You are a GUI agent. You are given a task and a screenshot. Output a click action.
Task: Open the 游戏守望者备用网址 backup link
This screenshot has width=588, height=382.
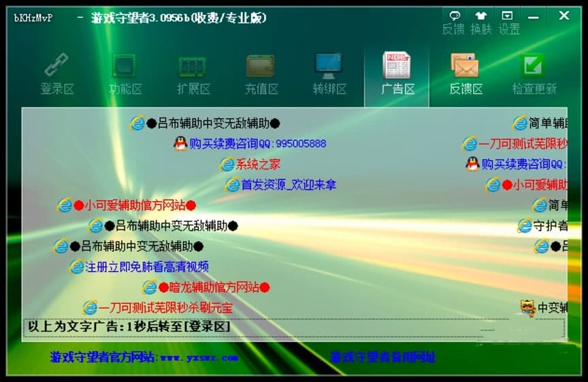pos(382,358)
